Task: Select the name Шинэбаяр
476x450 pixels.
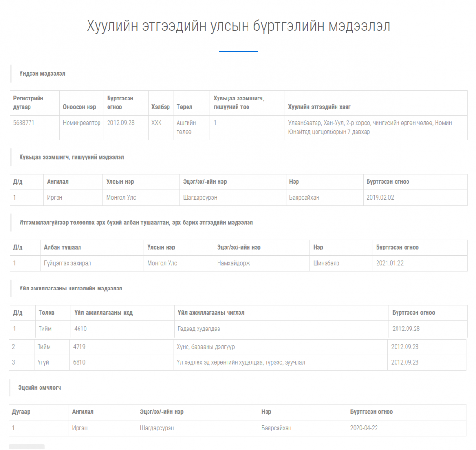Action: click(x=326, y=263)
